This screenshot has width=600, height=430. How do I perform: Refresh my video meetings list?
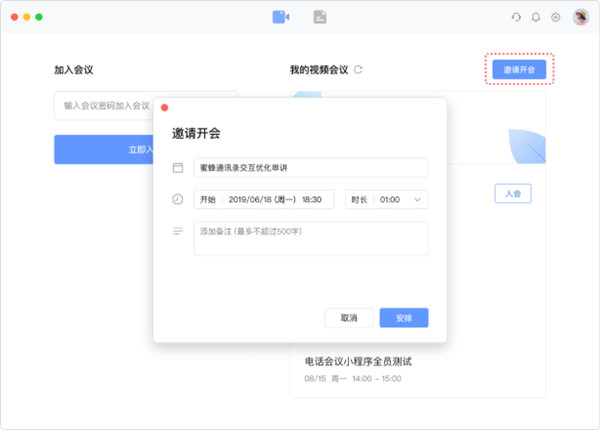358,70
